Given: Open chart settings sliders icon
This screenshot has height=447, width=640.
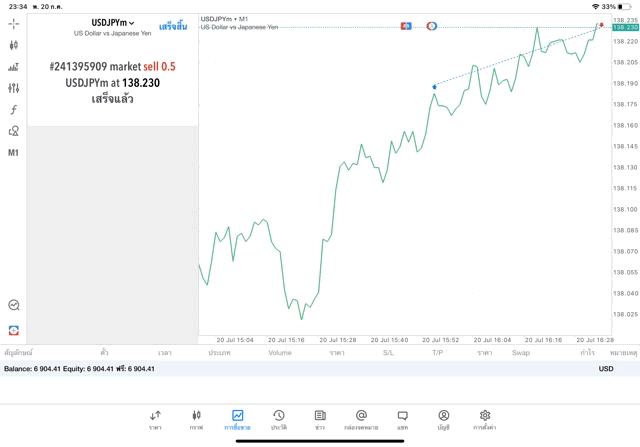Looking at the screenshot, I should pos(13,88).
